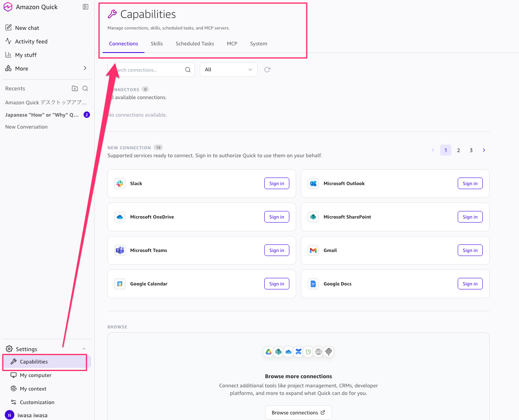The width and height of the screenshot is (519, 420).
Task: Click the globe web icon in Browse
Action: [x=318, y=352]
